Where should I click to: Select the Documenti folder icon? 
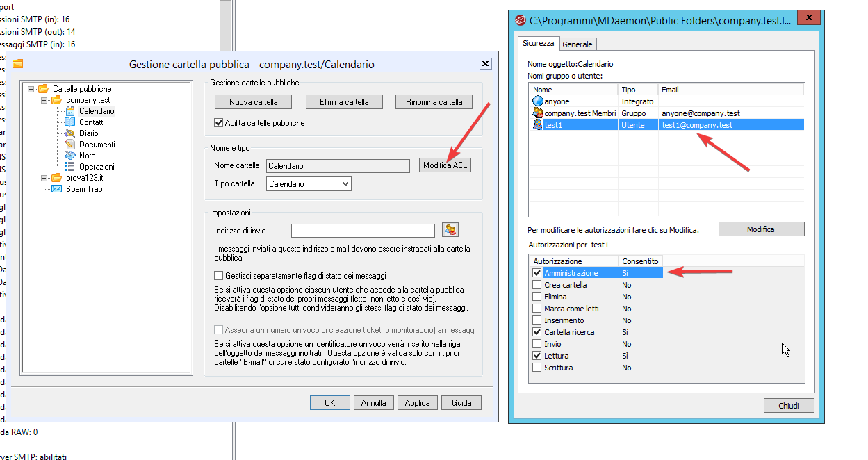click(x=69, y=145)
